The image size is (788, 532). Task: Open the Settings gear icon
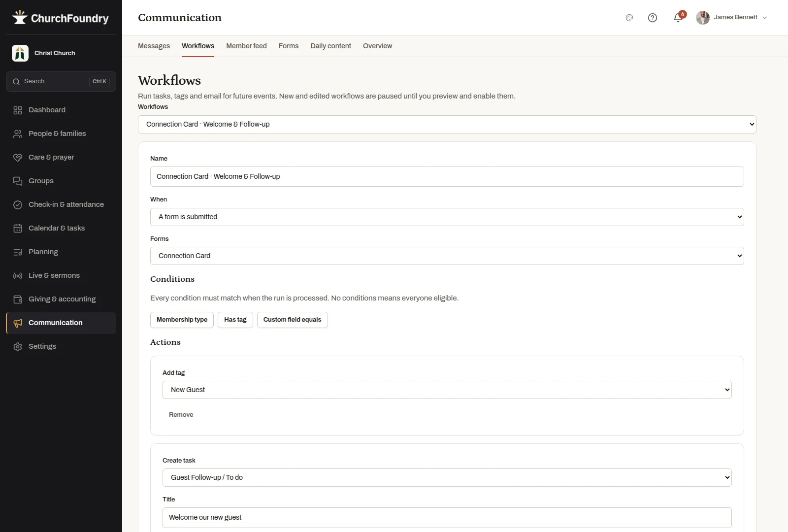(18, 347)
